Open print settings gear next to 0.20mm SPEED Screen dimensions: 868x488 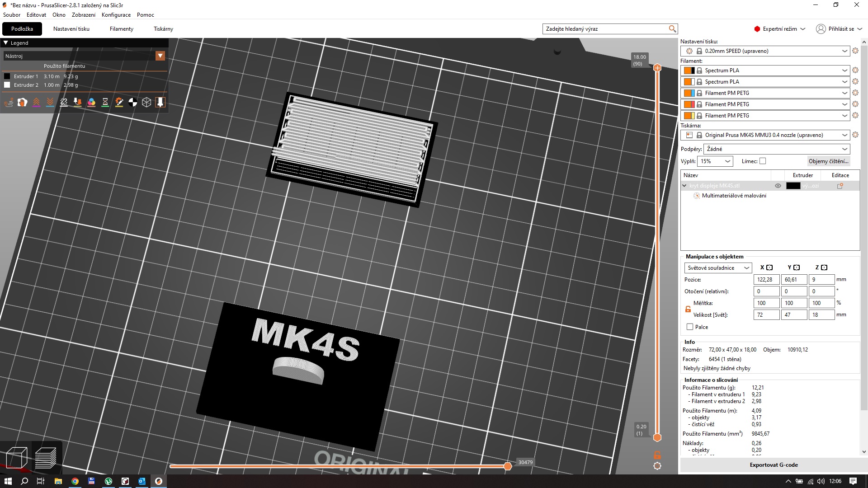[855, 51]
